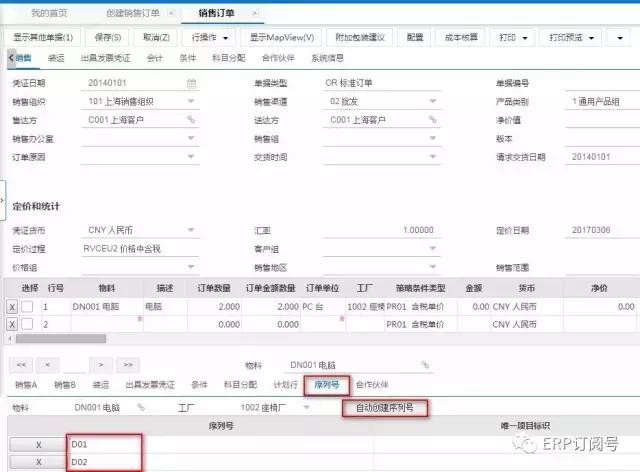Screen dimensions: 640x472
Task: Select the item-level 销售B tab
Action: pos(65,385)
